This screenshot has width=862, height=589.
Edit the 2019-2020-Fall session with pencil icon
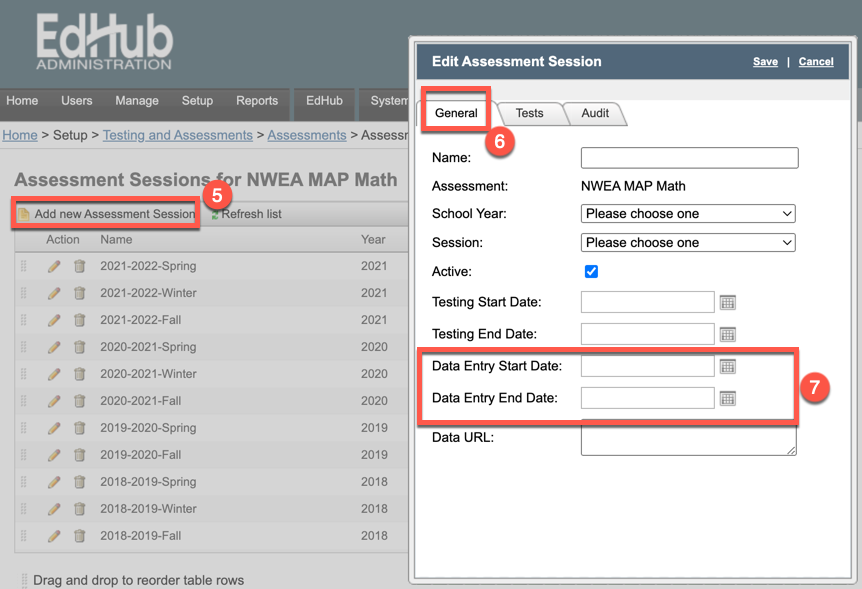click(x=54, y=455)
